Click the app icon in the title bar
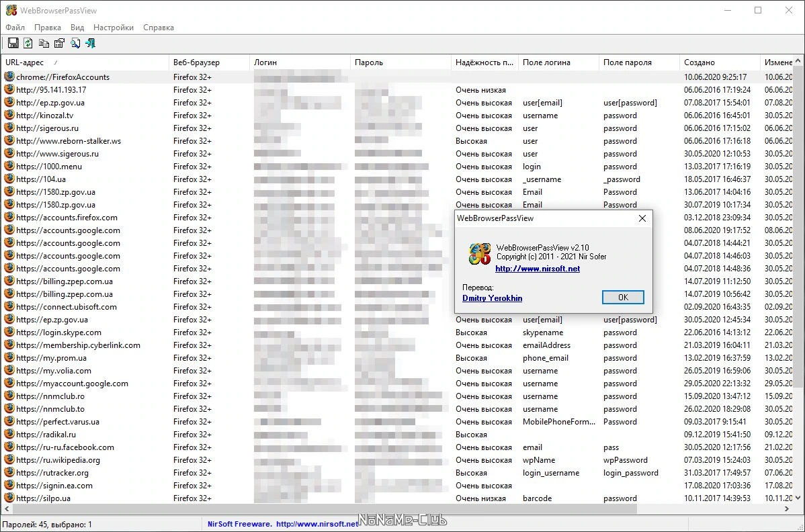The width and height of the screenshot is (805, 532). [x=11, y=10]
